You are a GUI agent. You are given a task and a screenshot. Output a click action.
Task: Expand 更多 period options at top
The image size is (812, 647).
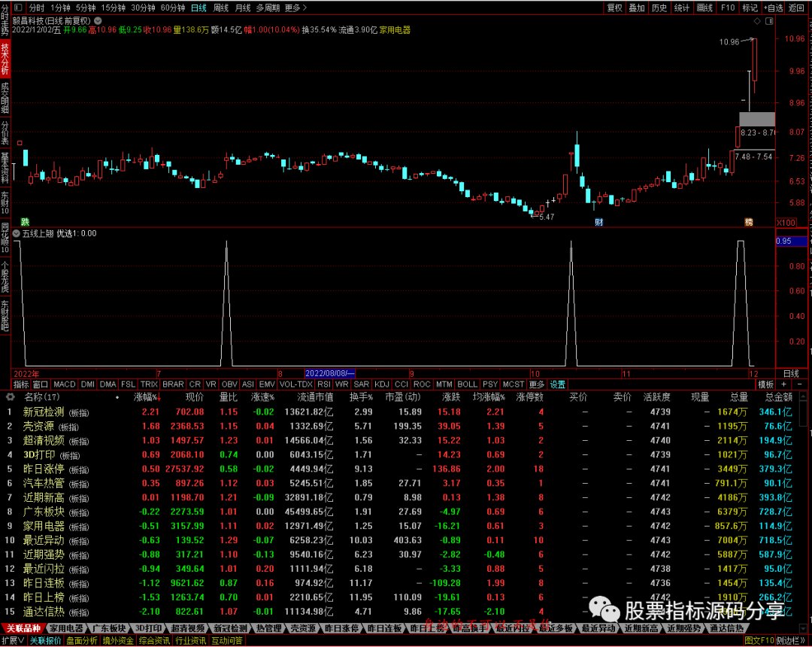click(295, 8)
